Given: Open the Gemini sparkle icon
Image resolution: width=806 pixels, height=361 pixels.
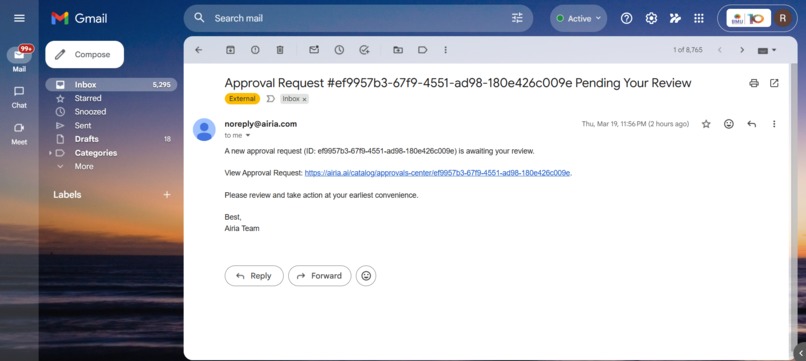Looking at the screenshot, I should 675,19.
